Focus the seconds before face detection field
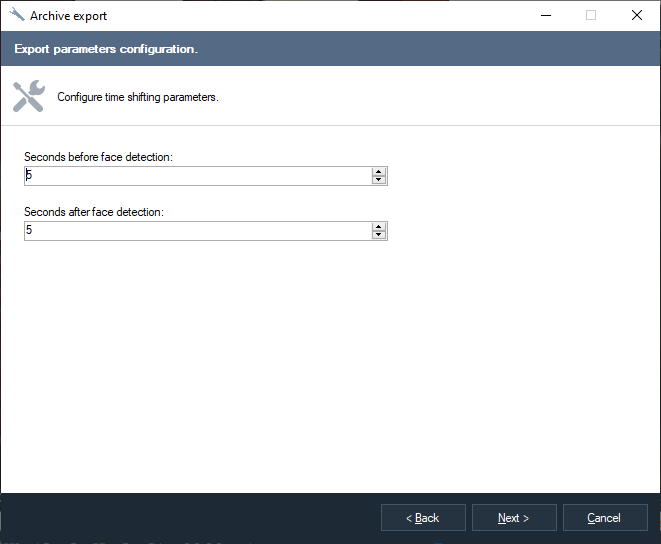This screenshot has width=661, height=544. pyautogui.click(x=197, y=176)
